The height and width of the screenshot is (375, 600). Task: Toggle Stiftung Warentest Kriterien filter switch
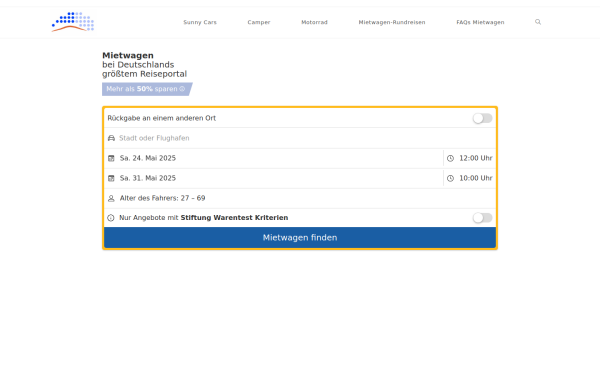[x=482, y=218]
